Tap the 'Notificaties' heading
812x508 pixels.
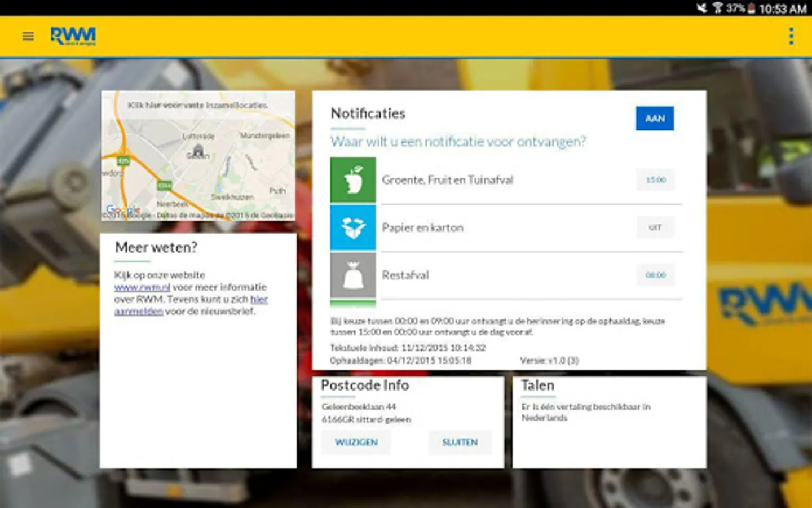point(368,113)
